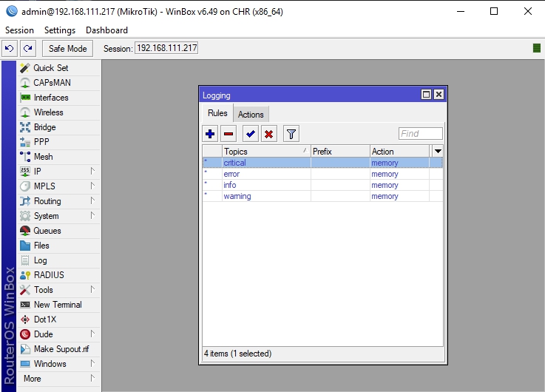
Task: Open the PPP menu icon
Action: click(25, 142)
